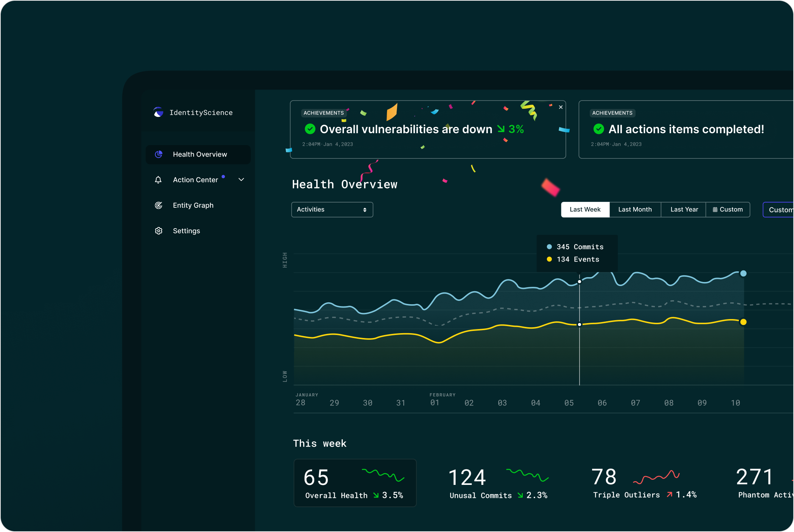Open Settings in the sidebar
Viewport: 794px width, 532px height.
[x=198, y=231]
